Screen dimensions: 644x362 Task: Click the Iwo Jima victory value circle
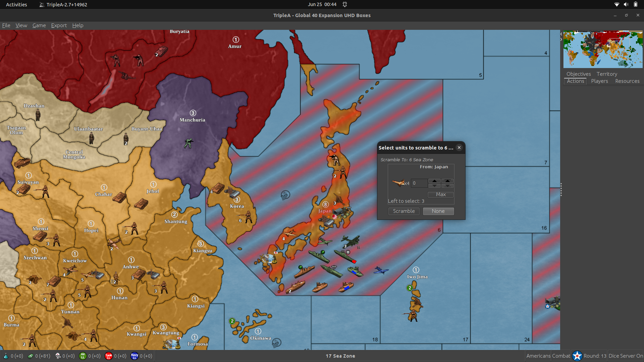[416, 270]
